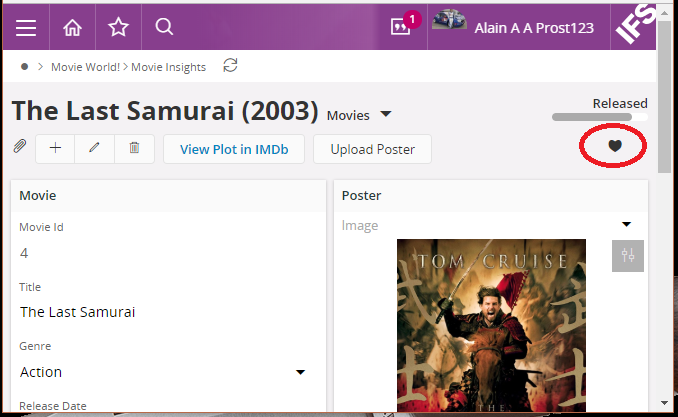Open the Genre dropdown

(x=300, y=373)
